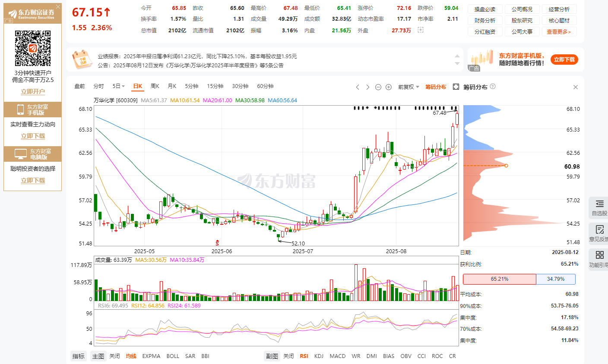This screenshot has height=364, width=608.
Task: Select KDJ sub indicator
Action: [319, 356]
